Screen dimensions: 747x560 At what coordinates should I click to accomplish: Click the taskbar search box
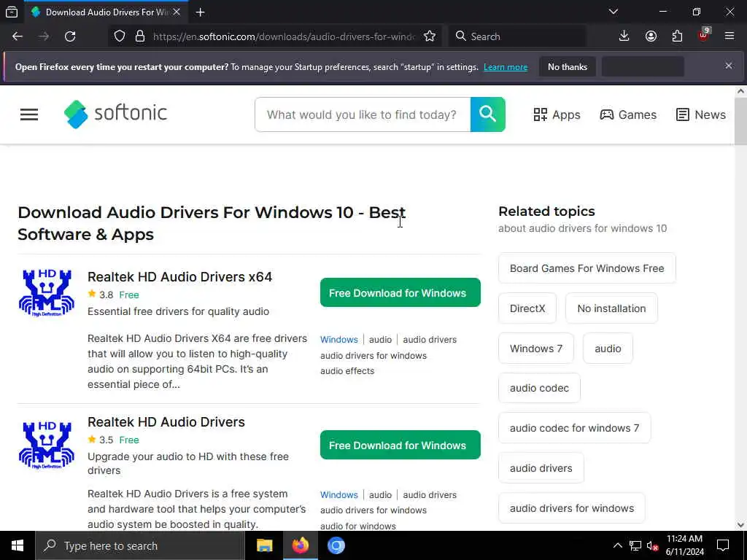(x=139, y=545)
